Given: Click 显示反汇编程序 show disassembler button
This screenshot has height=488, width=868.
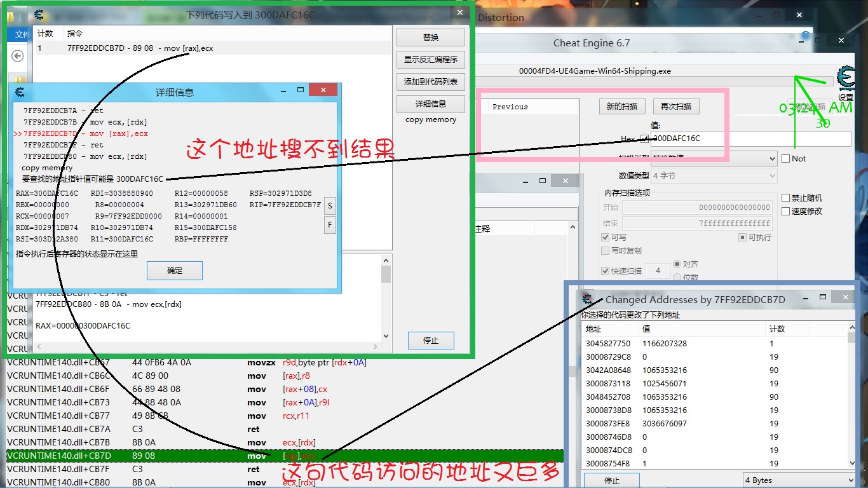Looking at the screenshot, I should 431,60.
